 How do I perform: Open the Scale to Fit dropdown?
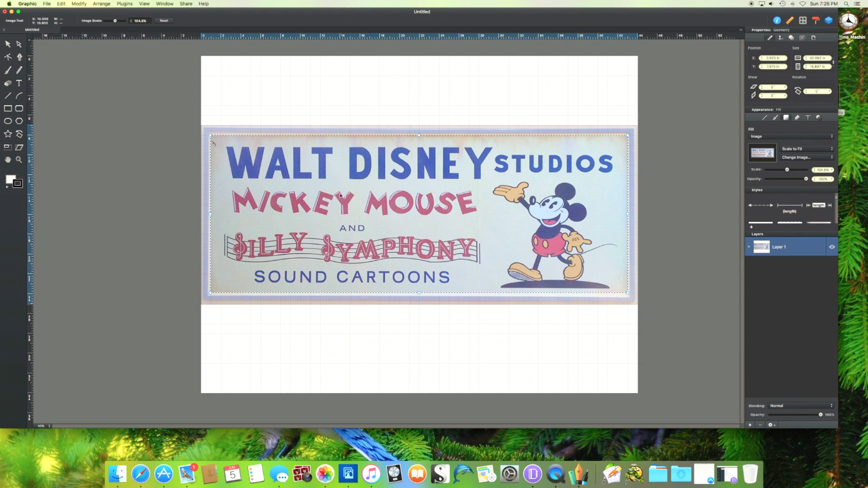(807, 149)
